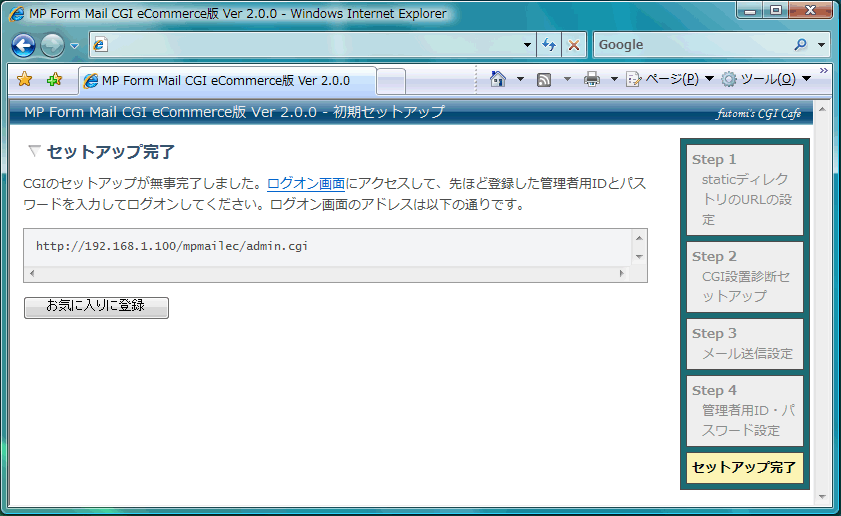Click the page scrollbar up arrow

point(822,109)
